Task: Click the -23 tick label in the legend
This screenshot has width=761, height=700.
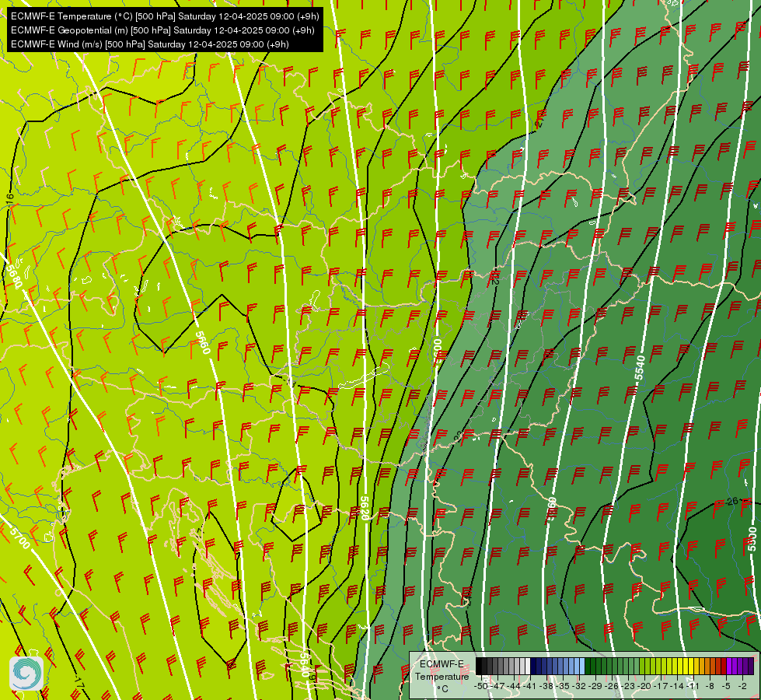Action: (629, 687)
